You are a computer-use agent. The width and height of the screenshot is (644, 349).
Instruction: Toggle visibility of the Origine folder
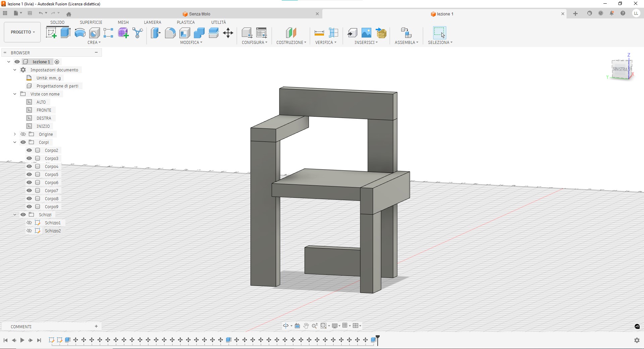[x=23, y=134]
